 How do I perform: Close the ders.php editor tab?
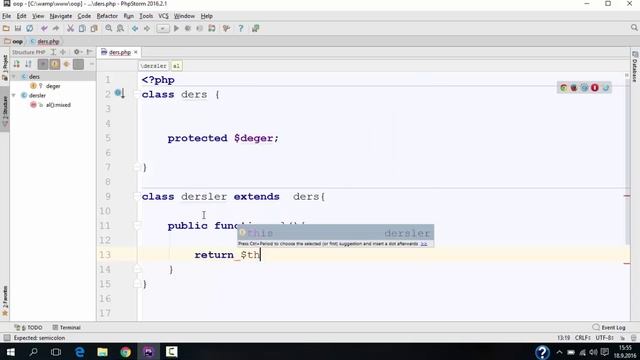point(136,52)
